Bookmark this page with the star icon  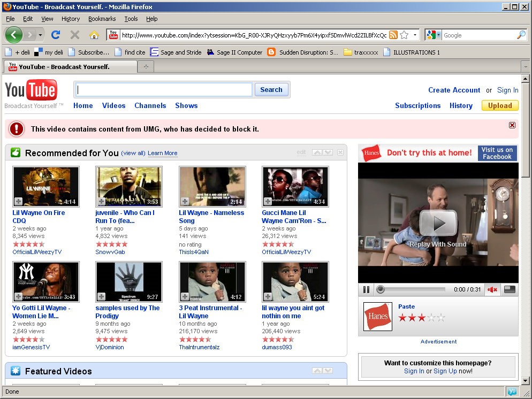[x=404, y=35]
